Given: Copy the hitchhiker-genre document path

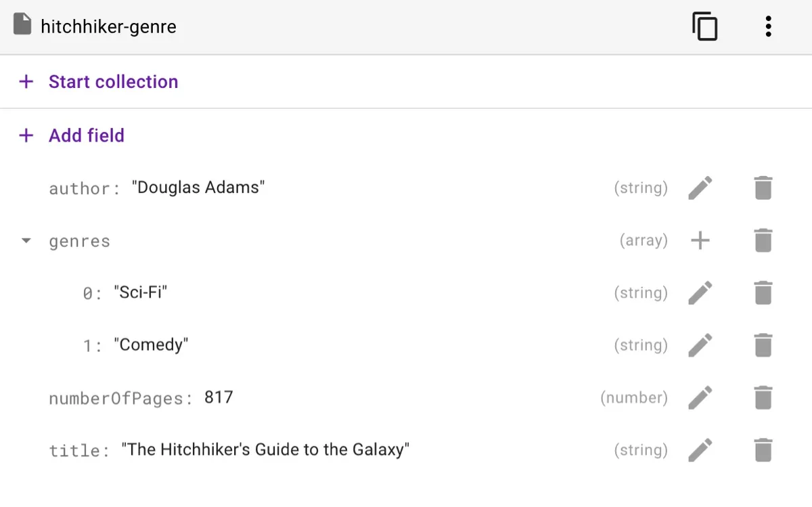Looking at the screenshot, I should [704, 27].
